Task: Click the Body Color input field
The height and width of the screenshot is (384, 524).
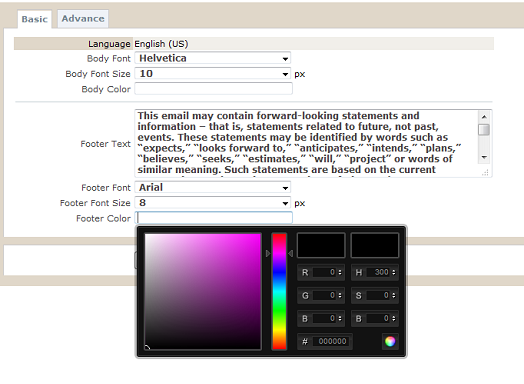Action: [x=214, y=89]
